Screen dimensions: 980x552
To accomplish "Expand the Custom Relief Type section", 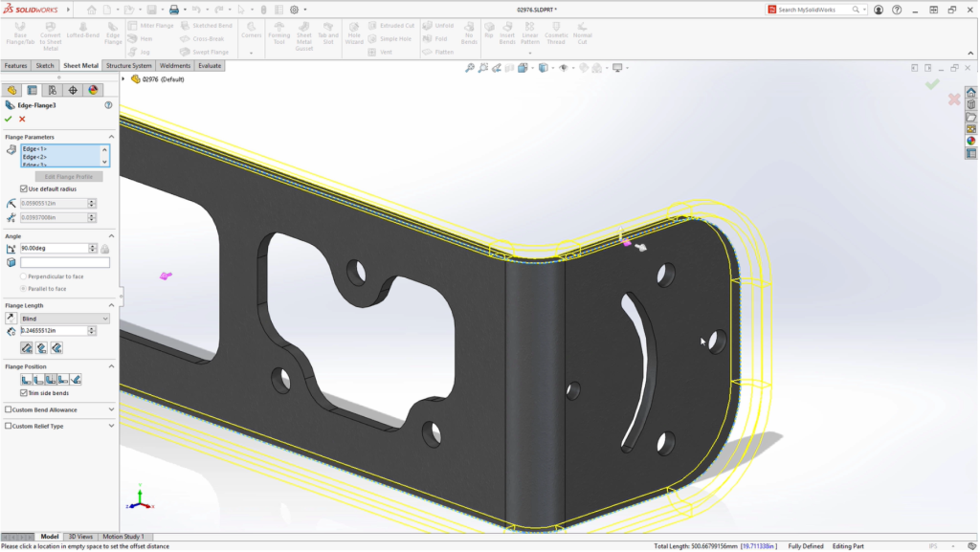I will click(x=111, y=426).
